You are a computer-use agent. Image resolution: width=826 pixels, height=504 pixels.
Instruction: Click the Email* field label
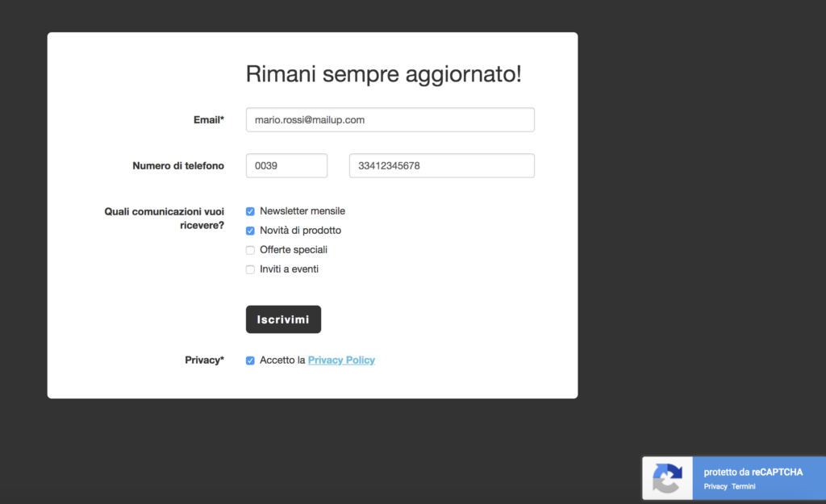click(x=208, y=120)
